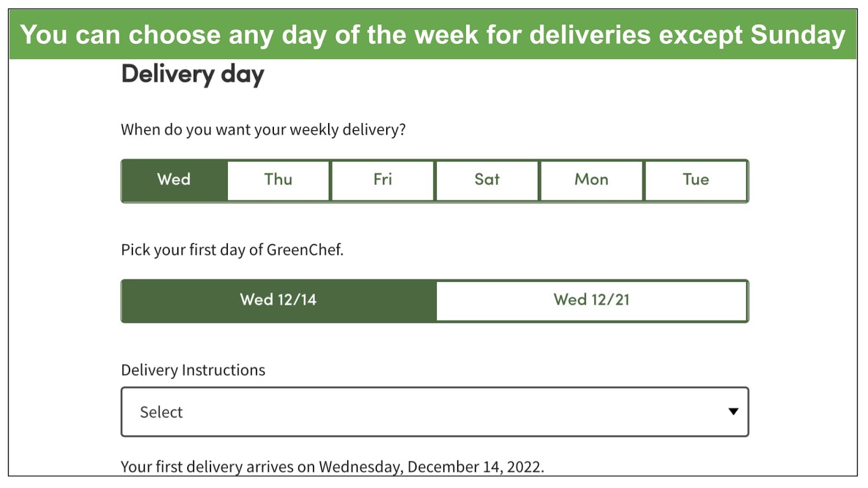Click the word GreenChef in the label

[305, 250]
